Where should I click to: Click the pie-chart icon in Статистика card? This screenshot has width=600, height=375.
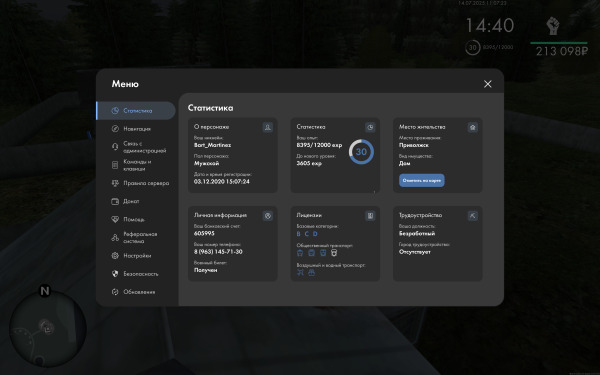tap(370, 127)
